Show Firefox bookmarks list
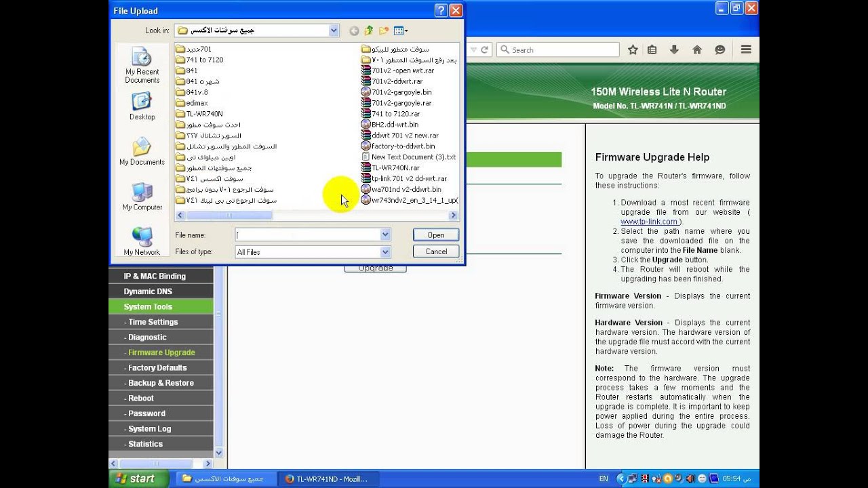The image size is (868, 488). coord(652,49)
